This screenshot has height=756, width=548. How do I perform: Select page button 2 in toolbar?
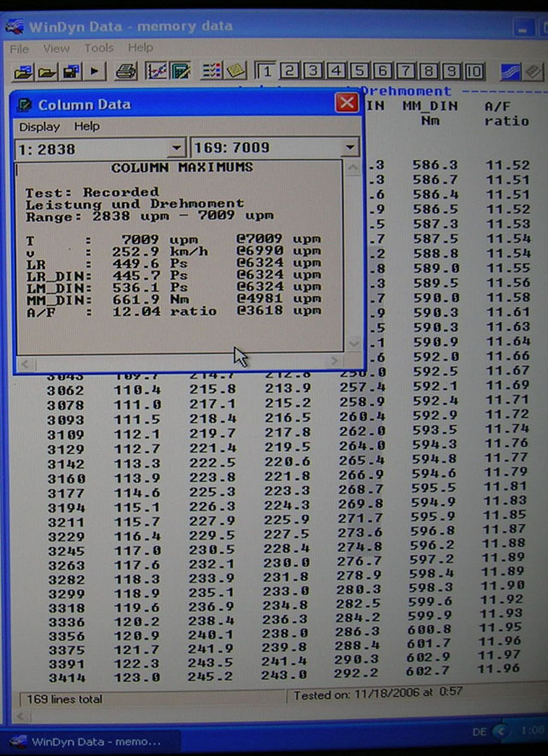(289, 71)
